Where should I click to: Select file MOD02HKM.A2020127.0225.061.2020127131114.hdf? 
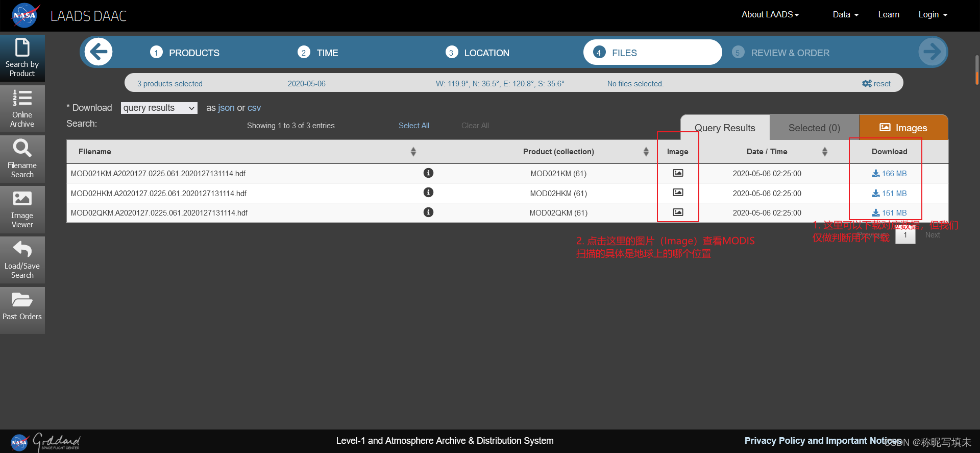159,194
